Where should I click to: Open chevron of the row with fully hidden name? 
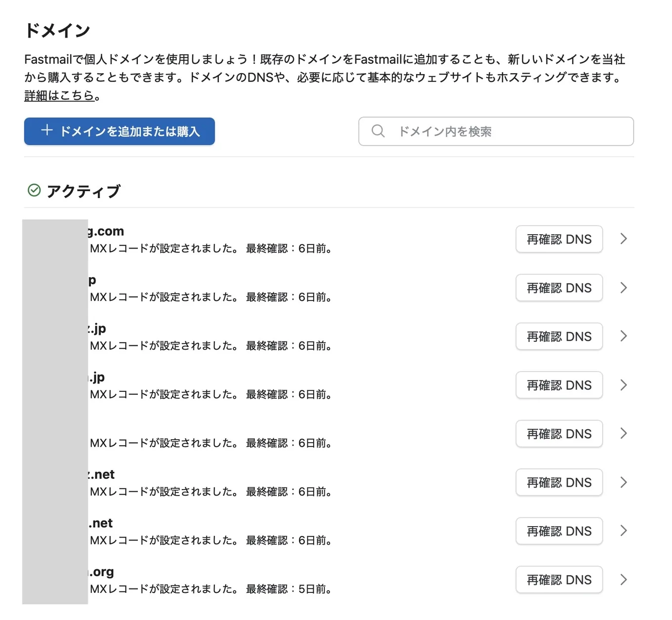[x=624, y=434]
